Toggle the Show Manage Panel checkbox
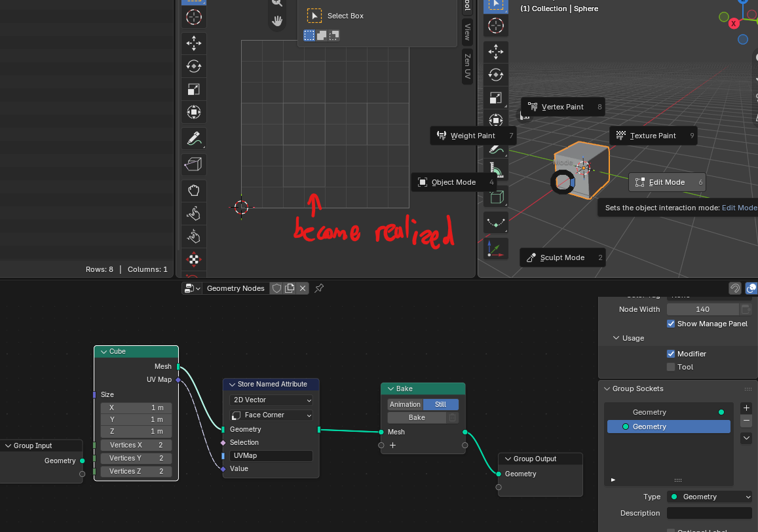The image size is (758, 532). [x=670, y=324]
